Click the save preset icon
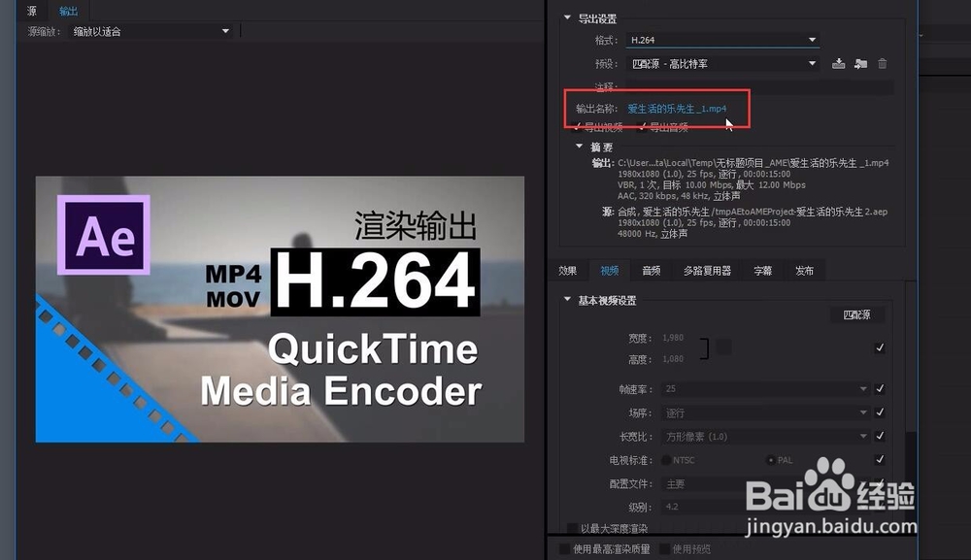Screen dimensions: 971x560 point(839,63)
